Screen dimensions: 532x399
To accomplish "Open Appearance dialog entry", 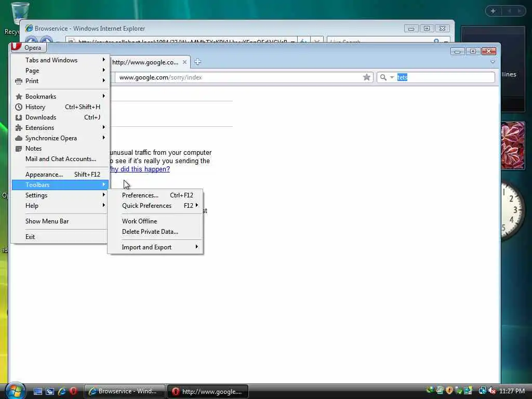I will click(60, 175).
